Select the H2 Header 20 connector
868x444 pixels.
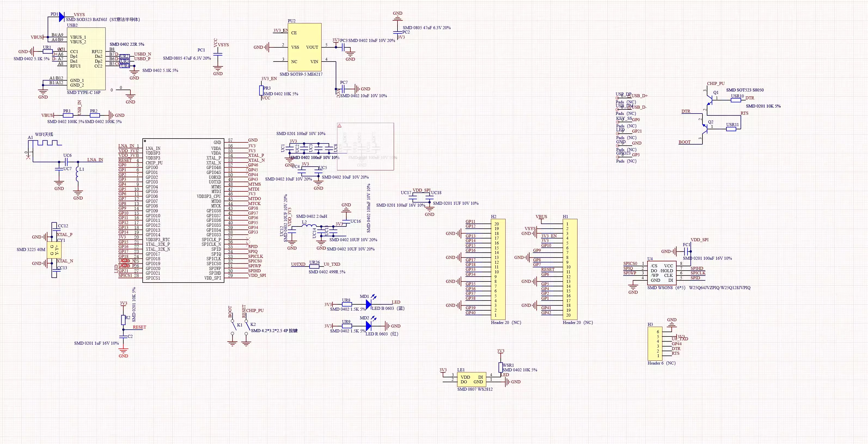[498, 270]
